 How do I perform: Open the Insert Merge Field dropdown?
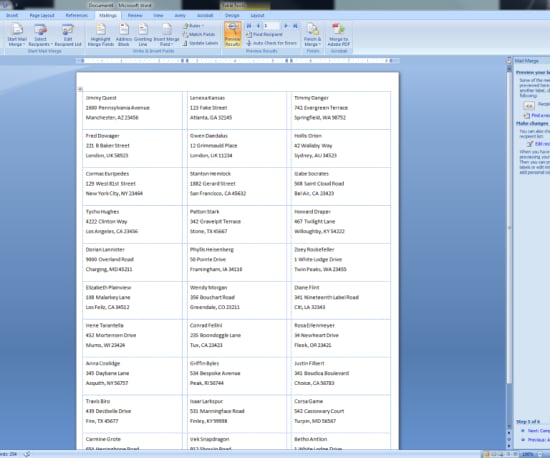tap(167, 35)
